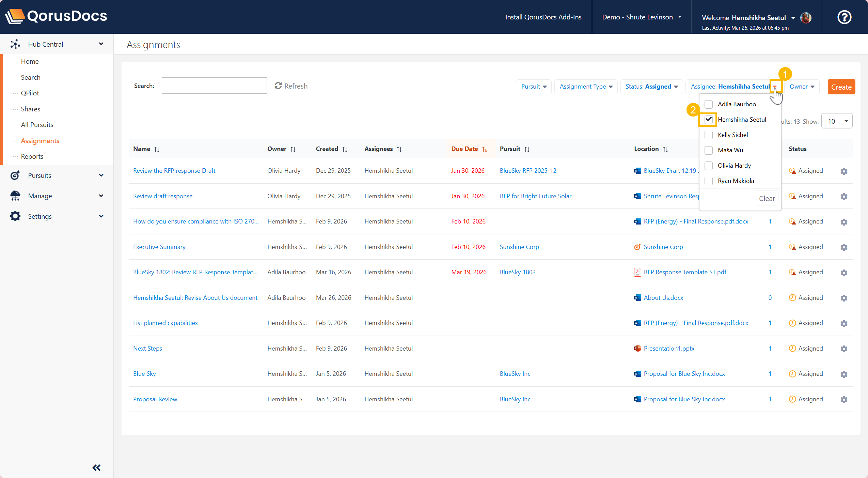Click the user avatar in header
868x478 pixels.
[806, 18]
